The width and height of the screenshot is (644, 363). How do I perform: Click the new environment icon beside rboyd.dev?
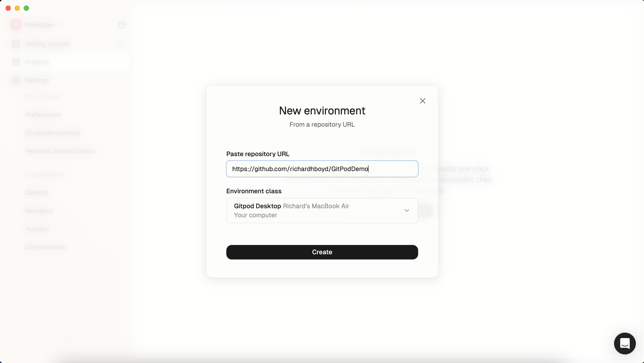[x=122, y=25]
